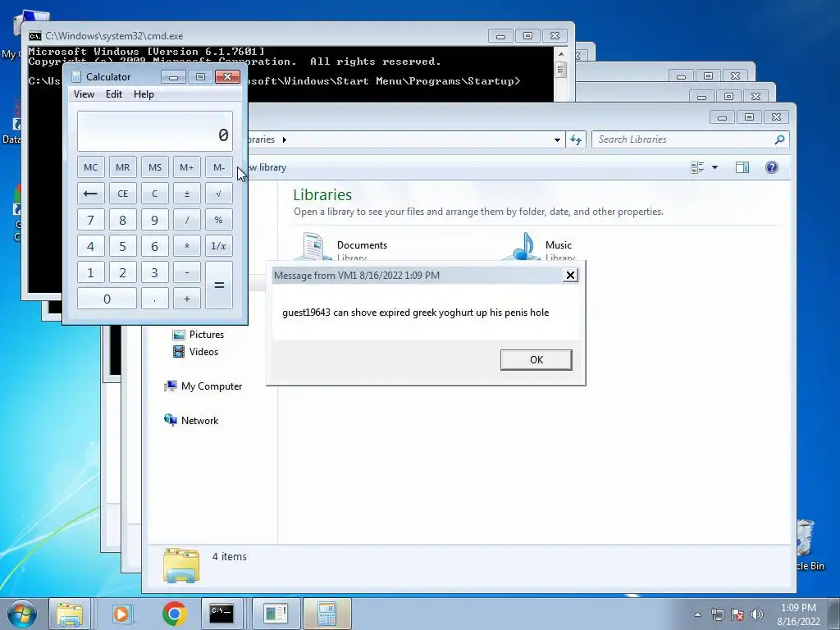Click the Libraries heading text
The image size is (840, 630).
[322, 194]
